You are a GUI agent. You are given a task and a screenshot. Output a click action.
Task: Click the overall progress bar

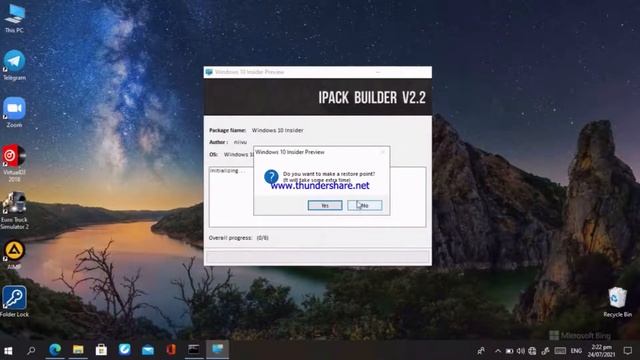pos(318,257)
